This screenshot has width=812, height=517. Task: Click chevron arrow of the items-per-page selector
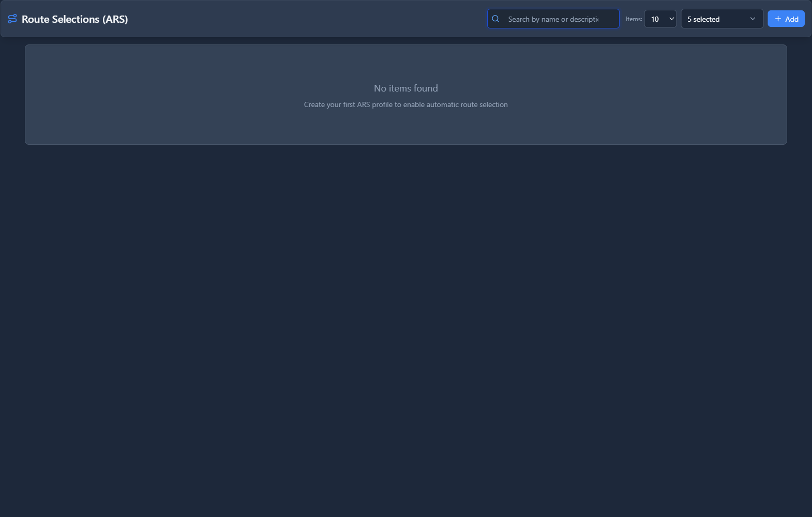672,19
